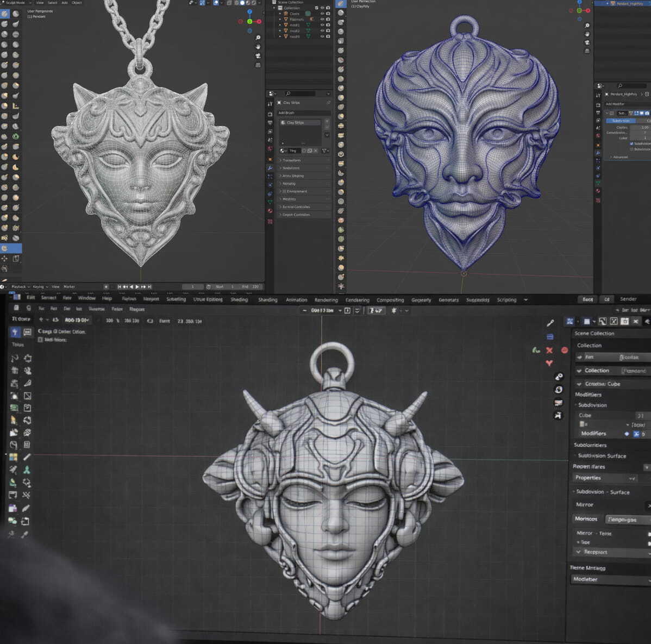Image resolution: width=651 pixels, height=644 pixels.
Task: Click Blender logo icon in bottom menu bar
Action: pos(17,297)
